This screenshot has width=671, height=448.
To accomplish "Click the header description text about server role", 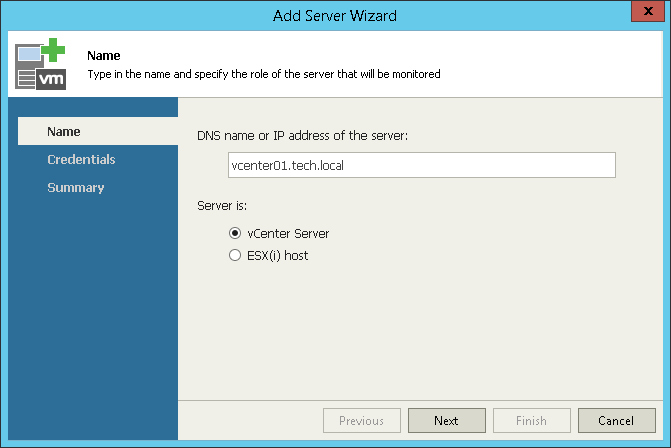I will point(264,74).
